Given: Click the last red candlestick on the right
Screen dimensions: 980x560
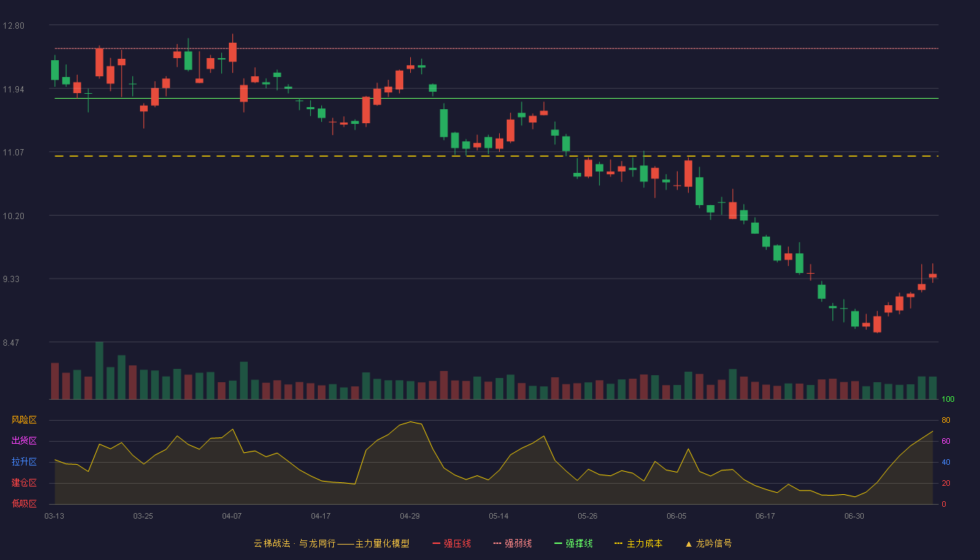Looking at the screenshot, I should point(932,275).
